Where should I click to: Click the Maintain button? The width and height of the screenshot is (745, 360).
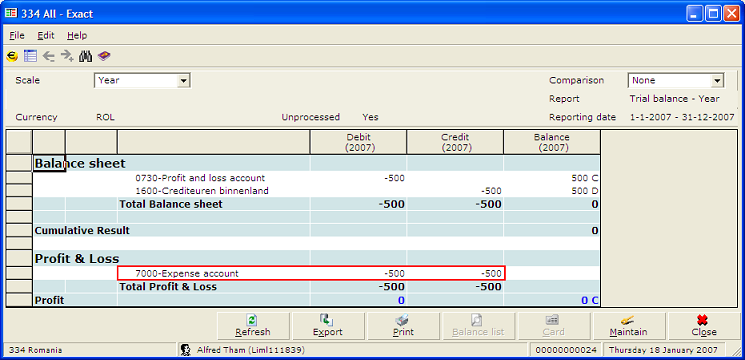629,326
